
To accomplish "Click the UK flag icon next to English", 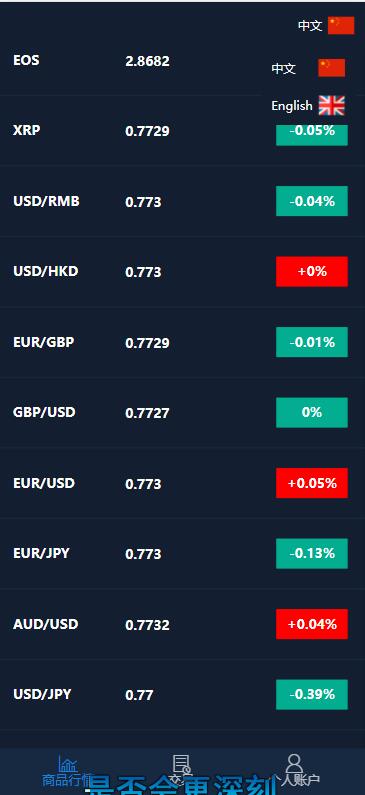I will point(332,105).
